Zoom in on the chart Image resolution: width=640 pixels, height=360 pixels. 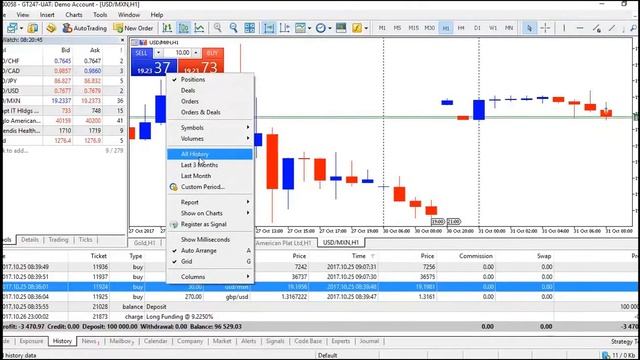click(218, 28)
